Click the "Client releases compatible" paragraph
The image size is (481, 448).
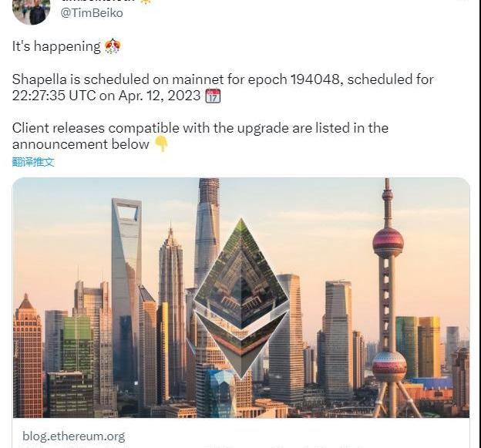(x=200, y=136)
